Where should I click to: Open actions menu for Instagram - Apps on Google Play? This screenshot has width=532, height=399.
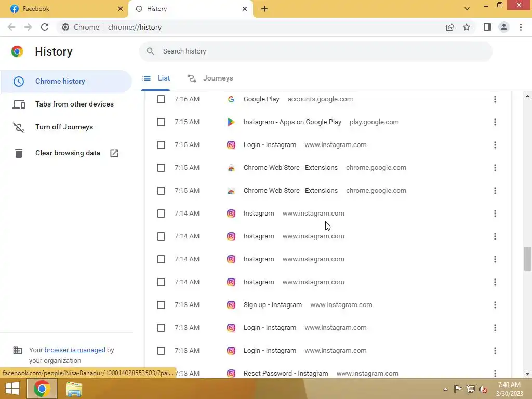point(495,122)
